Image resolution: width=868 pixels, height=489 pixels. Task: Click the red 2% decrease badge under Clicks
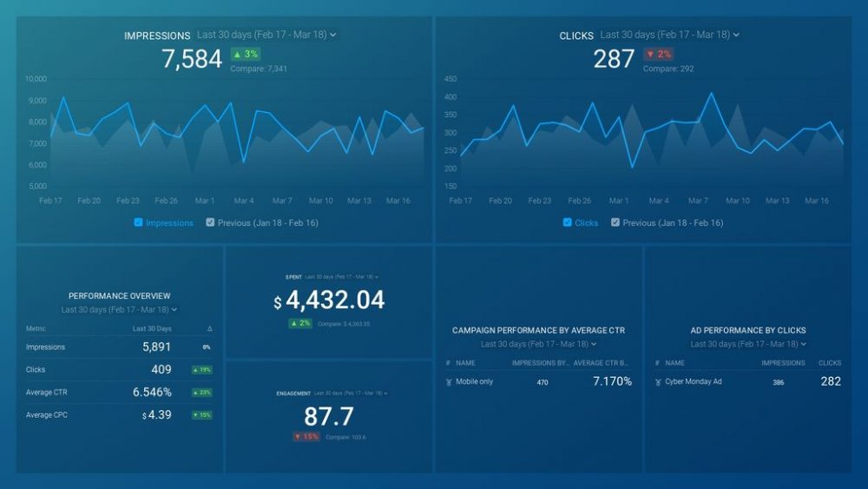[659, 54]
